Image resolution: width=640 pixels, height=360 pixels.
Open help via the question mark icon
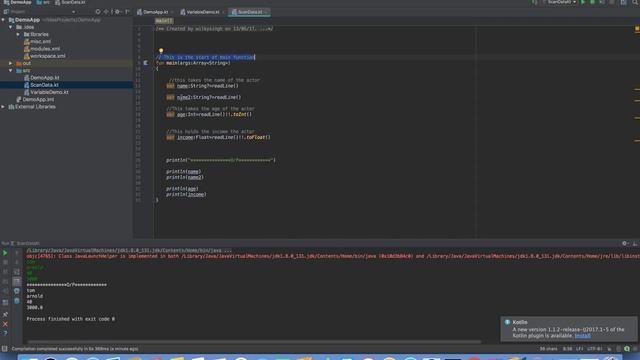coord(5,333)
